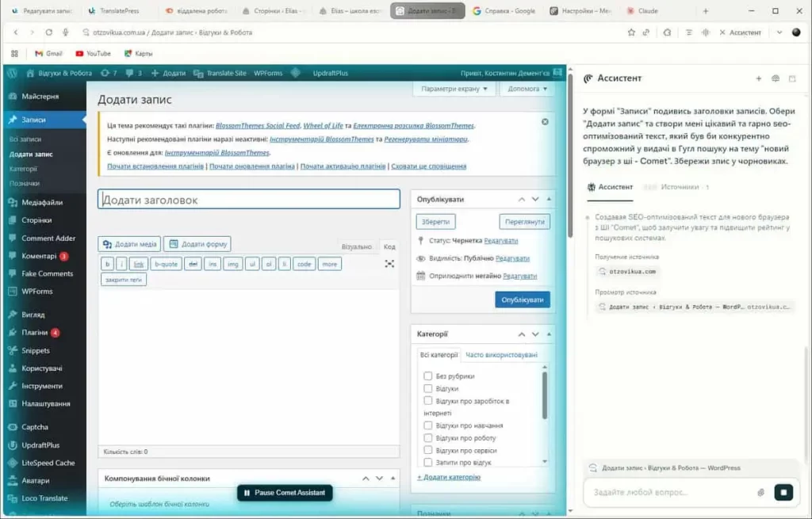Viewport: 812px width, 519px height.
Task: Reload the page with the refresh icon
Action: tap(49, 32)
